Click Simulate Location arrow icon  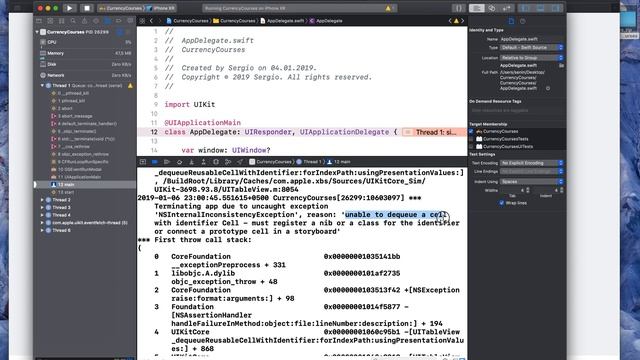click(240, 162)
